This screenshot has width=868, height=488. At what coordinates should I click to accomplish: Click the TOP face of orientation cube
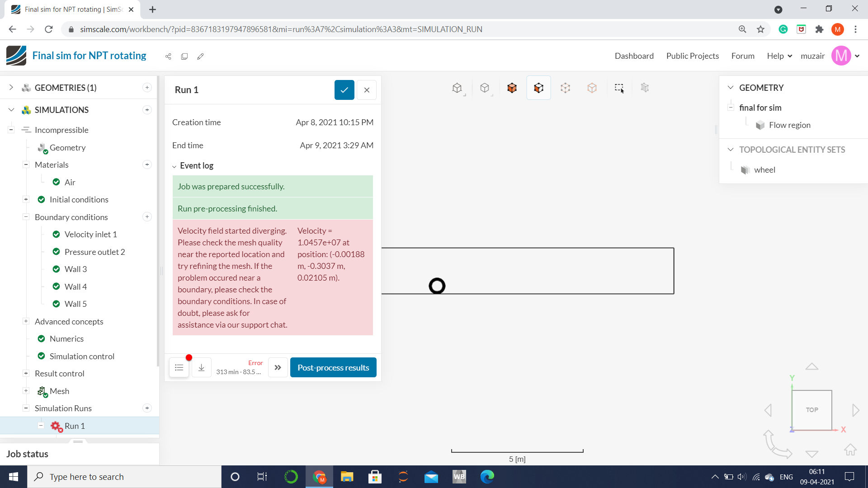(812, 410)
